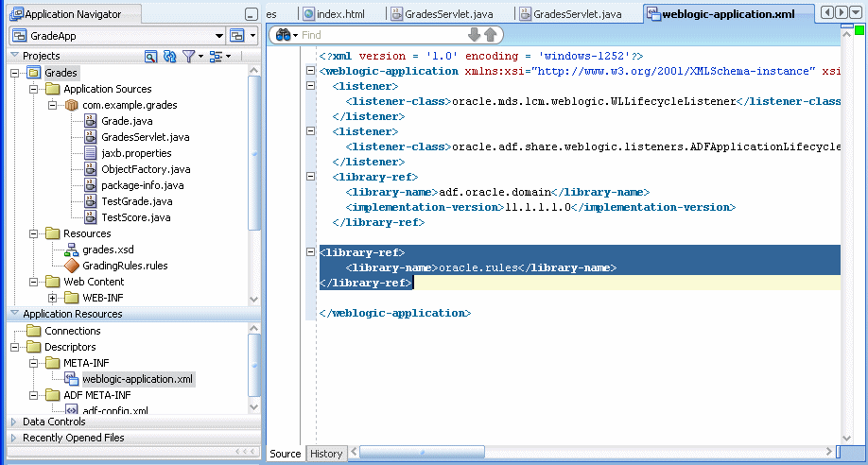The width and height of the screenshot is (868, 465).
Task: Select GradesServlet.java in the project tree
Action: [146, 137]
